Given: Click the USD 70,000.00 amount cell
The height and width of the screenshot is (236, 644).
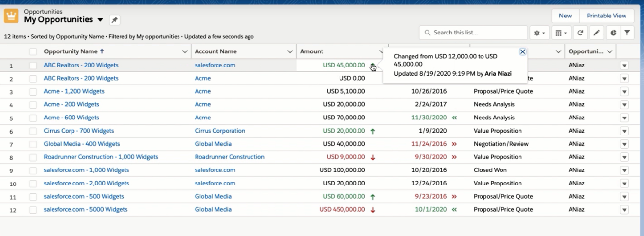Looking at the screenshot, I should [344, 118].
